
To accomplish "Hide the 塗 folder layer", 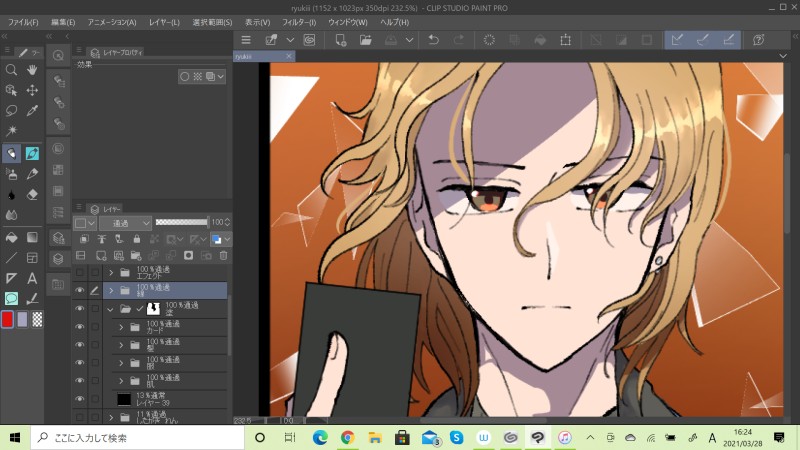I will coord(80,309).
